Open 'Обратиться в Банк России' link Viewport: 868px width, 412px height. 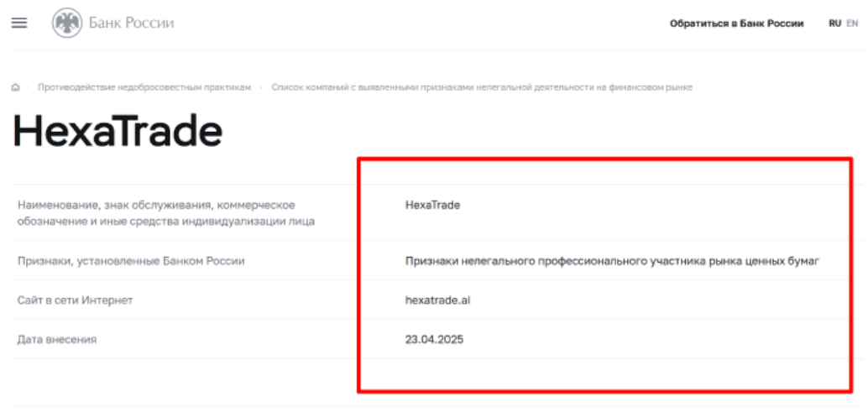[x=736, y=24]
